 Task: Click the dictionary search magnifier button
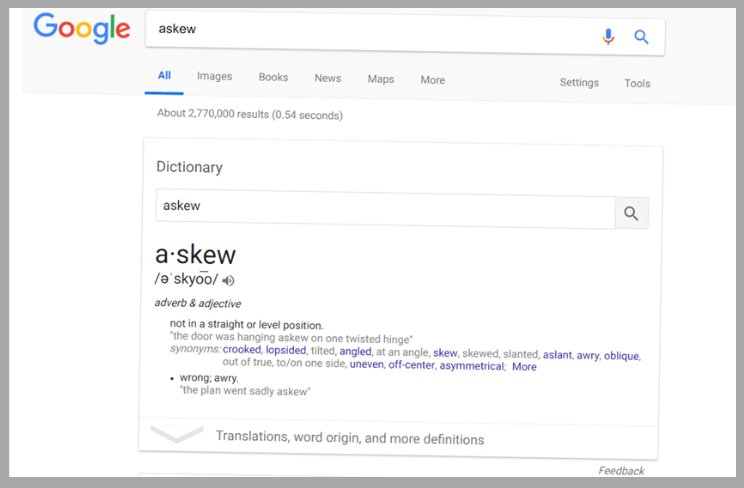click(631, 213)
